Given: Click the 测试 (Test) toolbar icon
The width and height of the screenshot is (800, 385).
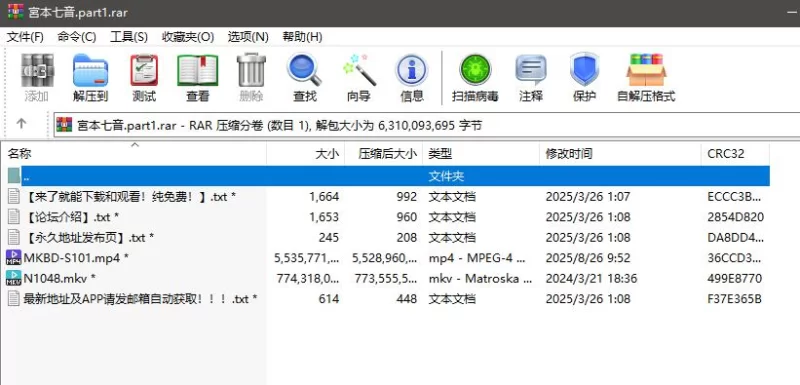Looking at the screenshot, I should click(x=144, y=70).
